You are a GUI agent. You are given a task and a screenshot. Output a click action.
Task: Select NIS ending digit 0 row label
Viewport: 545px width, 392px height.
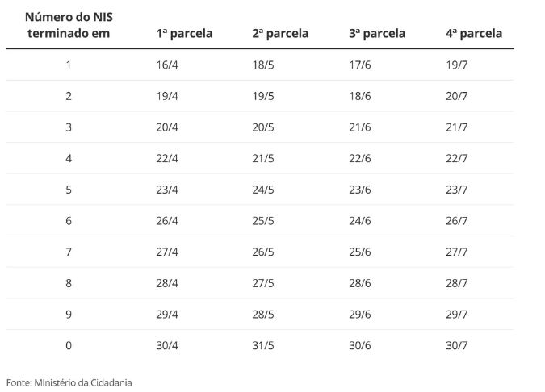69,346
